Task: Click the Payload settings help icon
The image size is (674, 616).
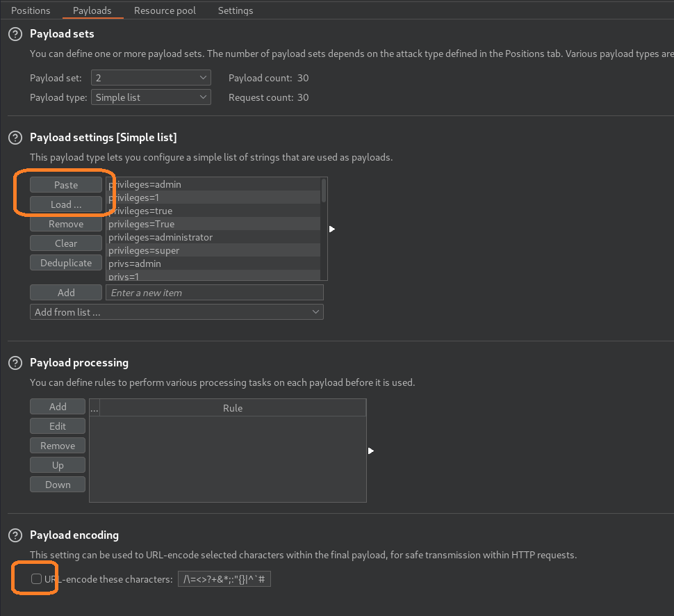Action: coord(15,137)
